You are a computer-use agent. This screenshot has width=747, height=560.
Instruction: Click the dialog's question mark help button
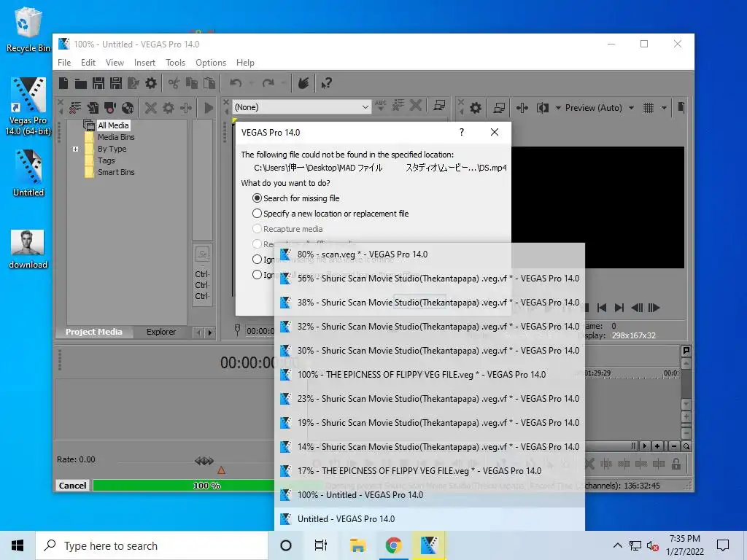461,133
